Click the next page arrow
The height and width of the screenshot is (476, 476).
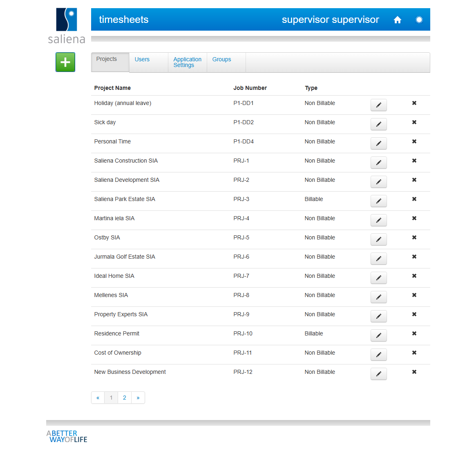pos(138,397)
